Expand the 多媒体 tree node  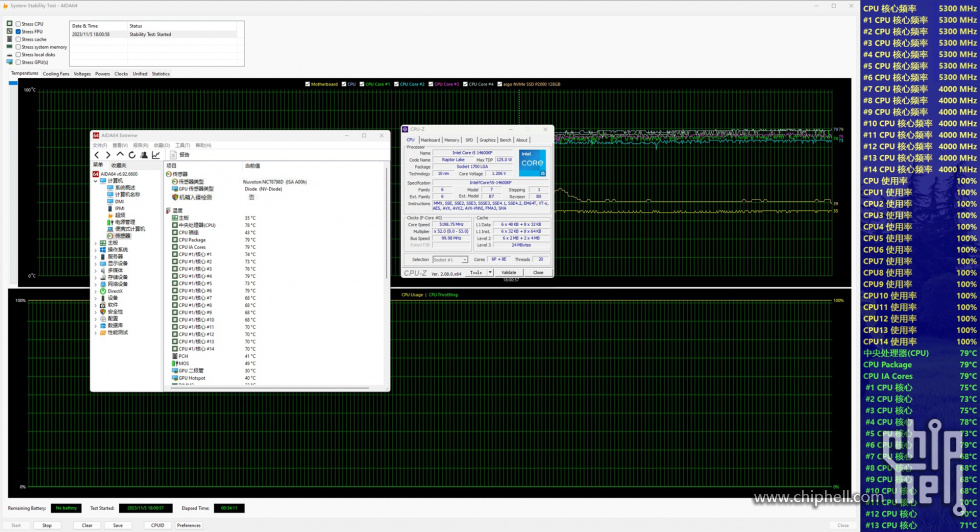[x=96, y=270]
